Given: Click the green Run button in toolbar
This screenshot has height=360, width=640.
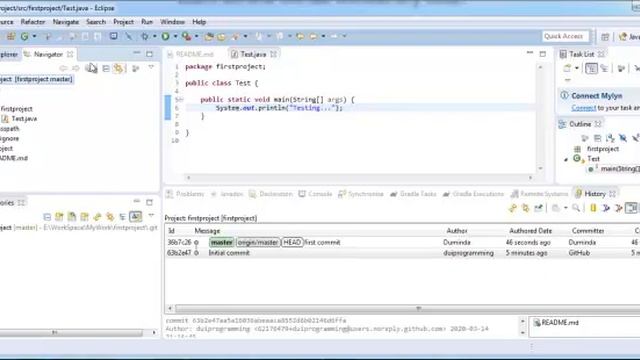Looking at the screenshot, I should [165, 36].
